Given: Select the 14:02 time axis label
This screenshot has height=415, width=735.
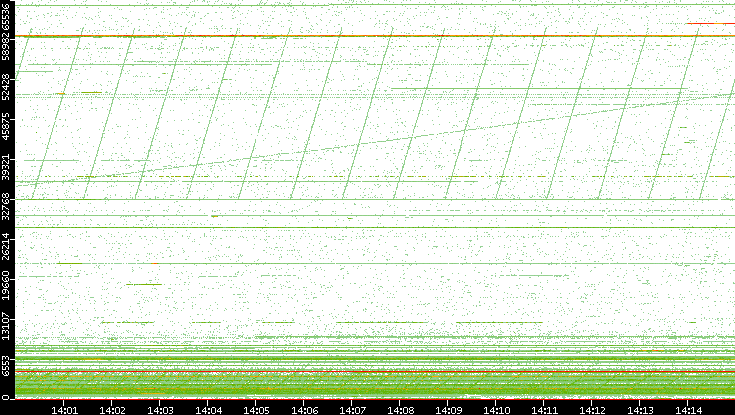Looking at the screenshot, I should pos(112,410).
